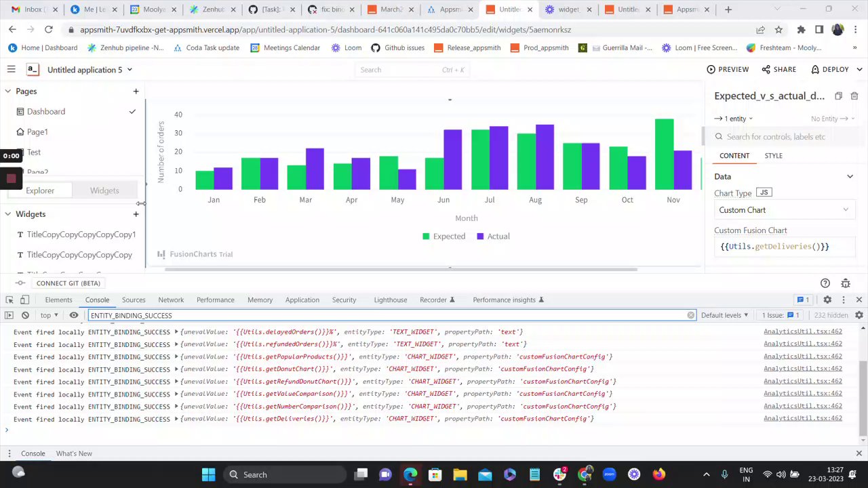
Task: Delete the widget using the trash icon
Action: click(854, 96)
